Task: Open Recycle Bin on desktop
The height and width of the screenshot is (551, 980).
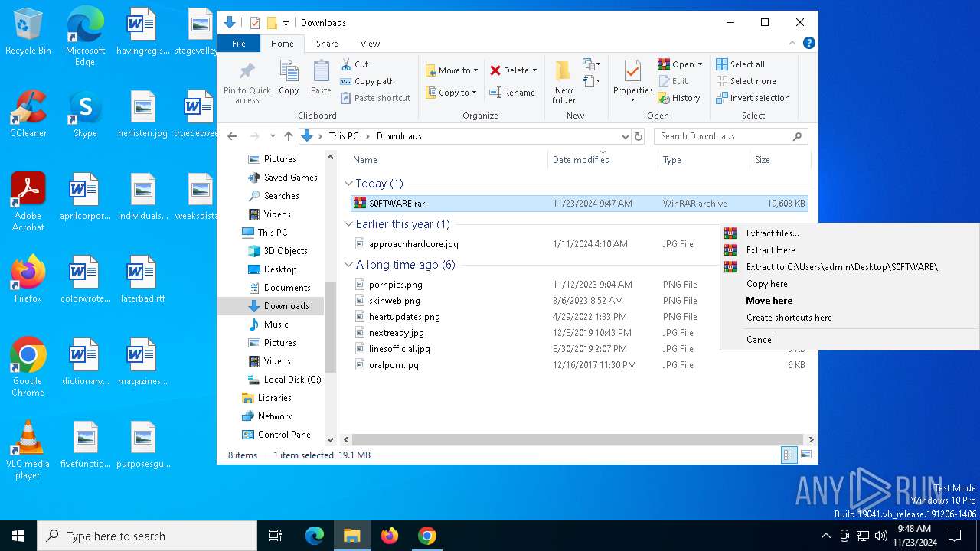Action: coord(28,32)
